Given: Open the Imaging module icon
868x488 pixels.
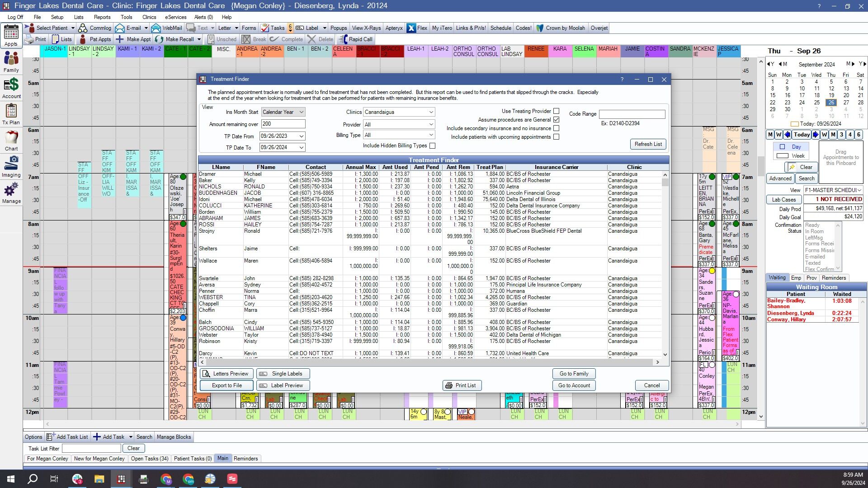Looking at the screenshot, I should [x=11, y=167].
